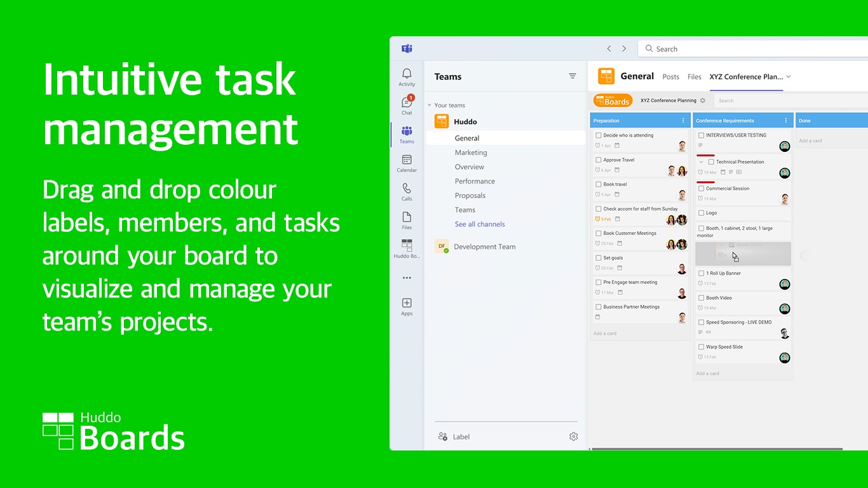Open manage teams gear icon at panel bottom
The height and width of the screenshot is (488, 868).
pyautogui.click(x=573, y=437)
